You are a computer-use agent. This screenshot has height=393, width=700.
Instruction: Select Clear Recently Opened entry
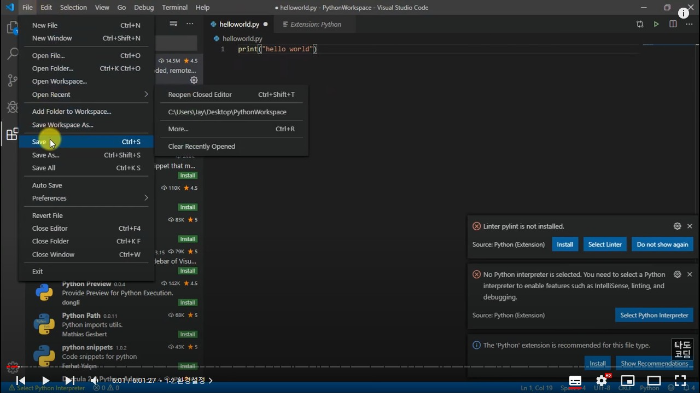(231, 146)
